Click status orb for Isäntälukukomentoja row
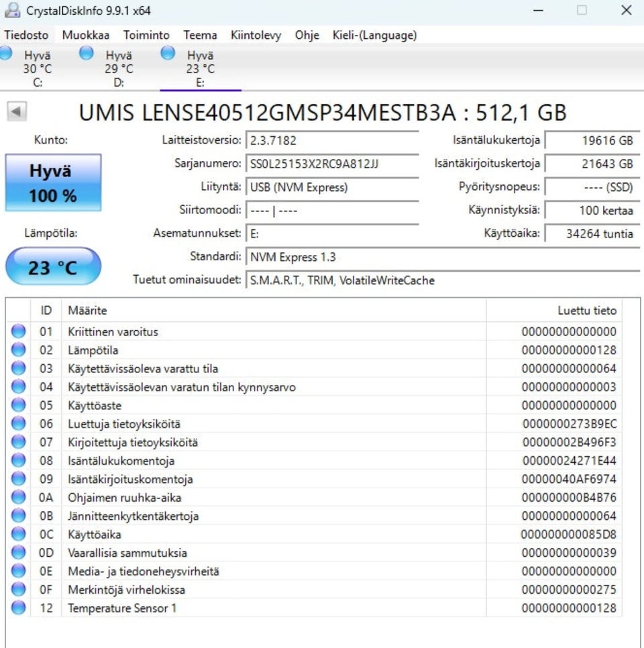Screen dimensions: 644x648 18,460
